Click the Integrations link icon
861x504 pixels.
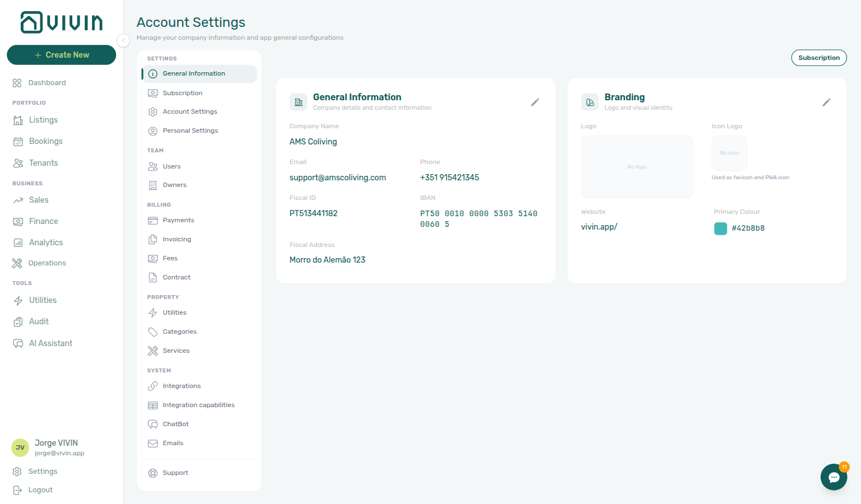[152, 386]
